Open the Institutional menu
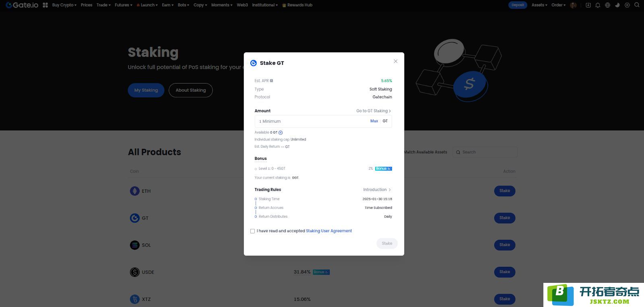This screenshot has width=644, height=307. (265, 5)
